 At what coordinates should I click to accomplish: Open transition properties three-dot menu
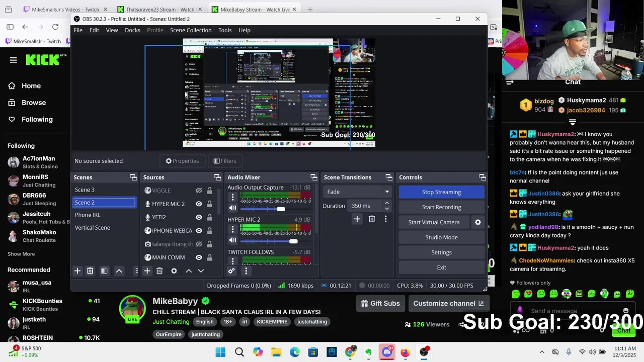386,219
